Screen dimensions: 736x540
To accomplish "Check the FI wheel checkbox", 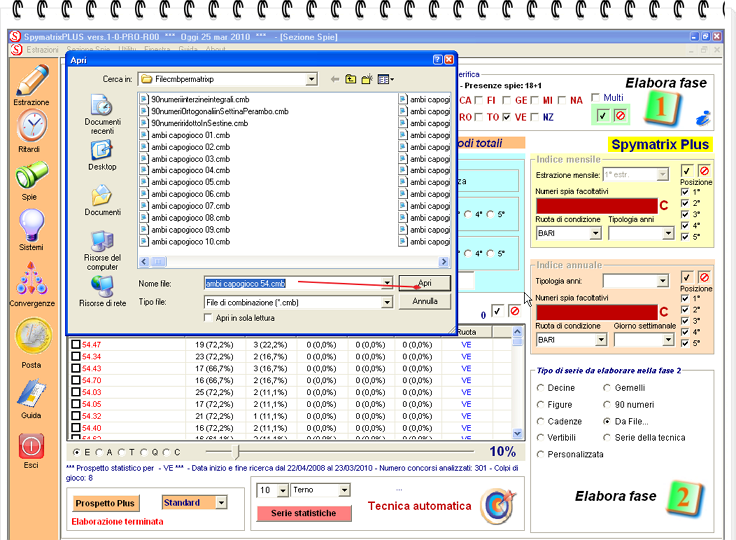I will [479, 100].
